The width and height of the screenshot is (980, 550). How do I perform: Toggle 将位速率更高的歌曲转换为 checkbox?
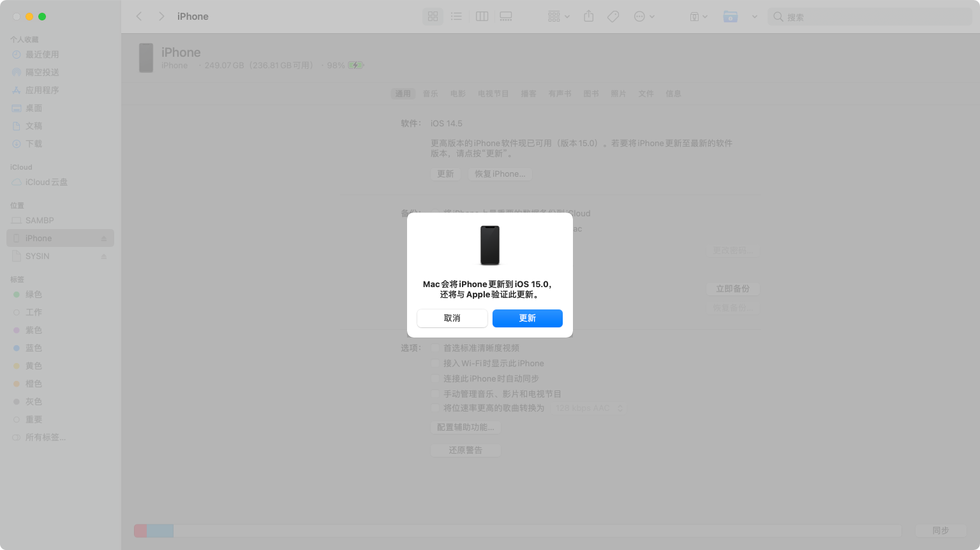(435, 408)
